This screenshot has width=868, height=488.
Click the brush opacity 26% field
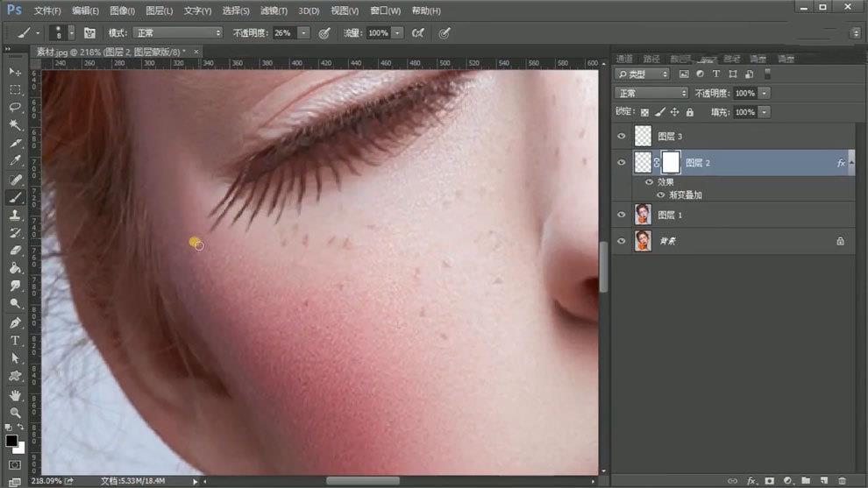[283, 32]
